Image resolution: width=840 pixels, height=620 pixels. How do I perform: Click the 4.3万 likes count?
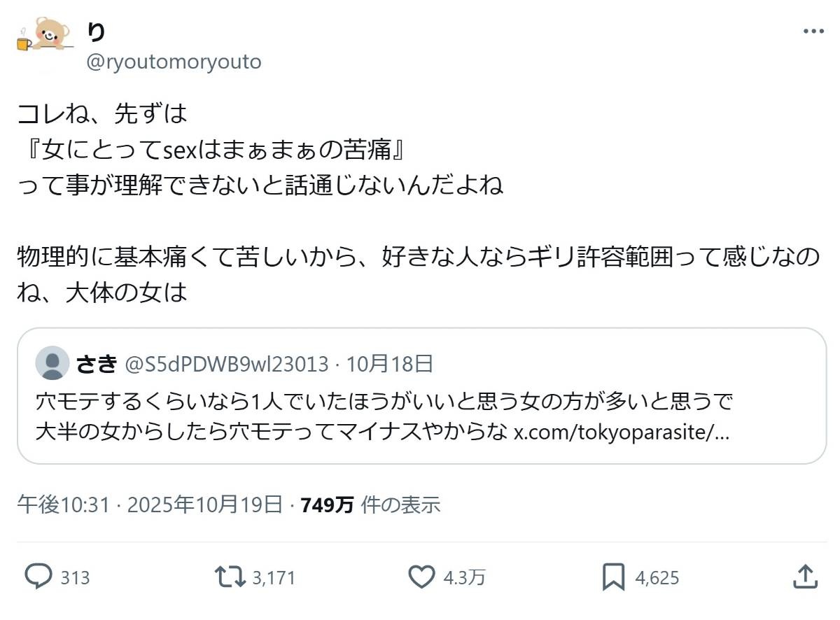coord(464,578)
